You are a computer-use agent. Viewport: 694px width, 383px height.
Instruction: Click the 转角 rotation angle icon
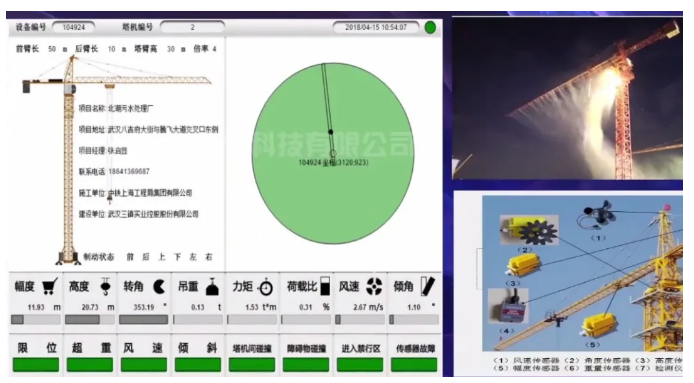click(x=159, y=287)
